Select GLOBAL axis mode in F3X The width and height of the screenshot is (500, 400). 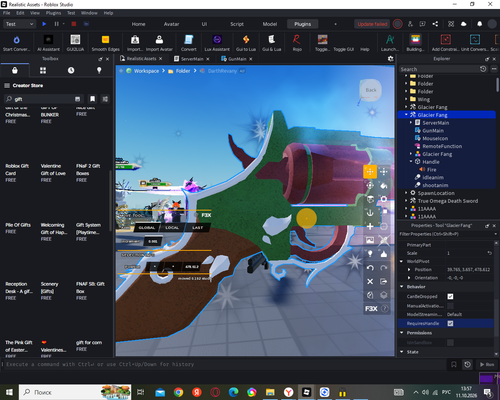[147, 228]
